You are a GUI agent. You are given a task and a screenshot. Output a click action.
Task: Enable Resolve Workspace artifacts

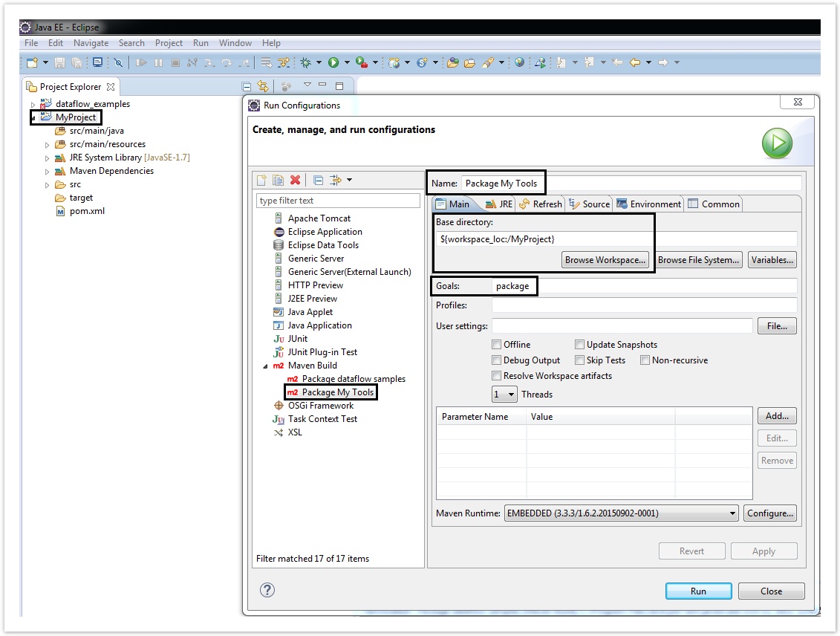(x=496, y=375)
